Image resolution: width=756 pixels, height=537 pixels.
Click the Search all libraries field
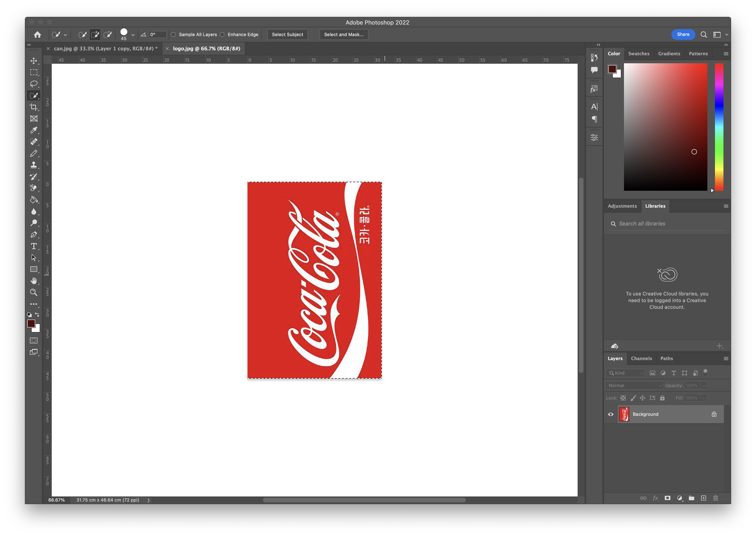click(667, 224)
